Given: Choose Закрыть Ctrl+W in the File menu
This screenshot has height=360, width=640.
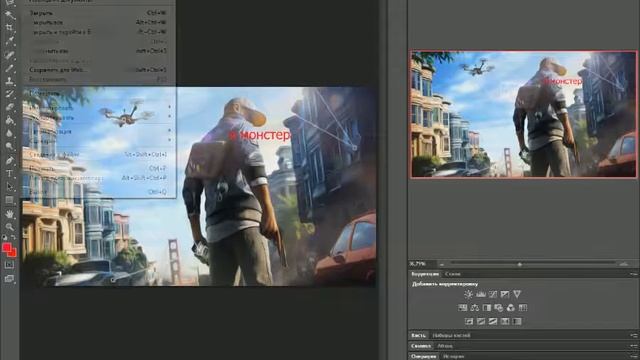Looking at the screenshot, I should (x=98, y=13).
